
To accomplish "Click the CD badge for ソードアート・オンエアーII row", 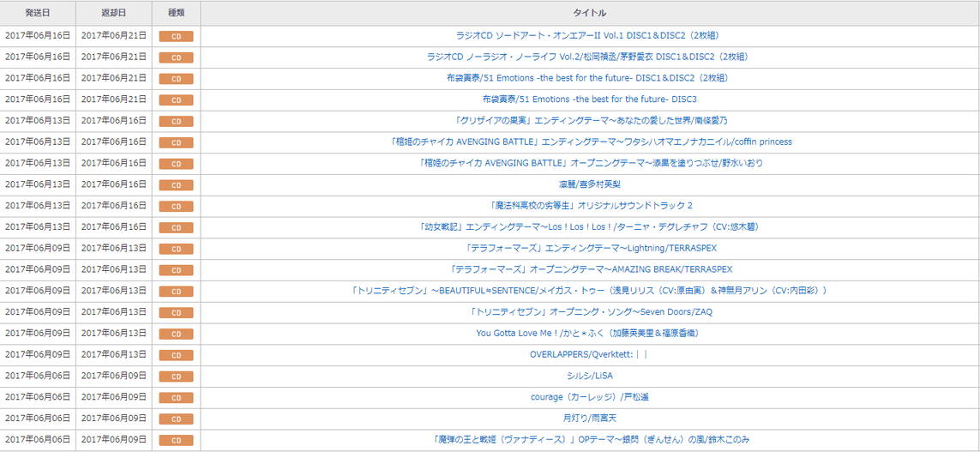I will pos(177,37).
